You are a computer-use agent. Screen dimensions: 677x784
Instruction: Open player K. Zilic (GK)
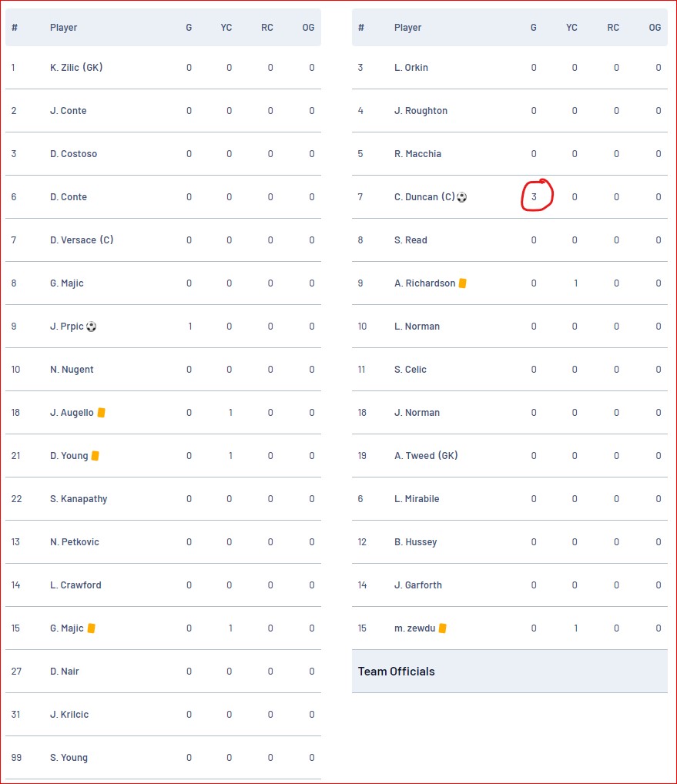(x=76, y=68)
